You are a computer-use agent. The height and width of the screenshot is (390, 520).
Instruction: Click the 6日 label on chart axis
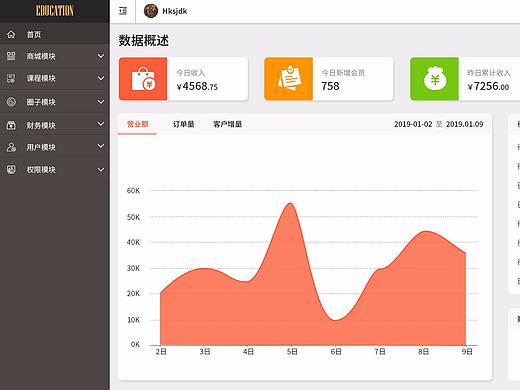[x=336, y=351]
